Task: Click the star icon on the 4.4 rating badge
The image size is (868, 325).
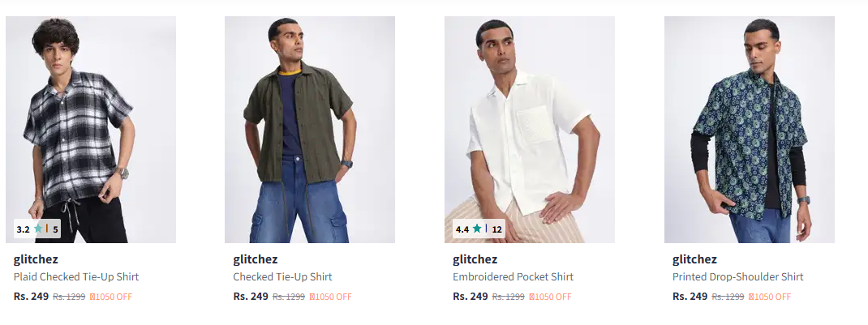Action: click(477, 229)
